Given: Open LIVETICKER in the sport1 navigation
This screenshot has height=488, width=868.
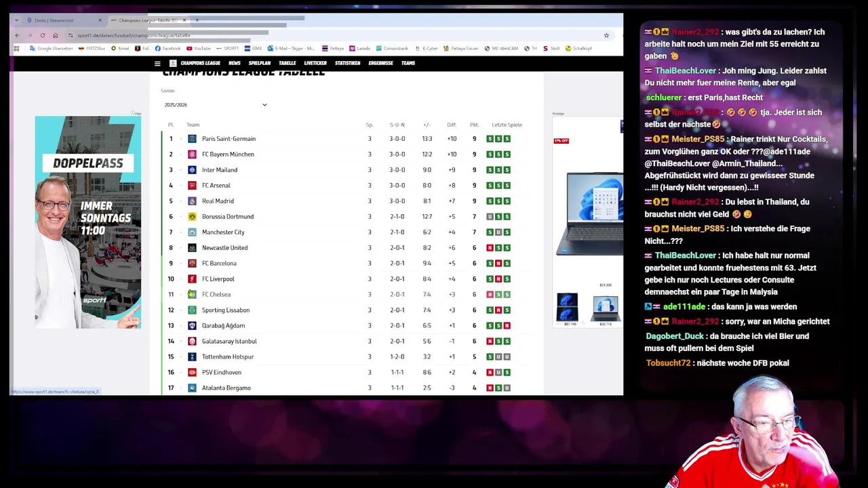Looking at the screenshot, I should click(315, 63).
